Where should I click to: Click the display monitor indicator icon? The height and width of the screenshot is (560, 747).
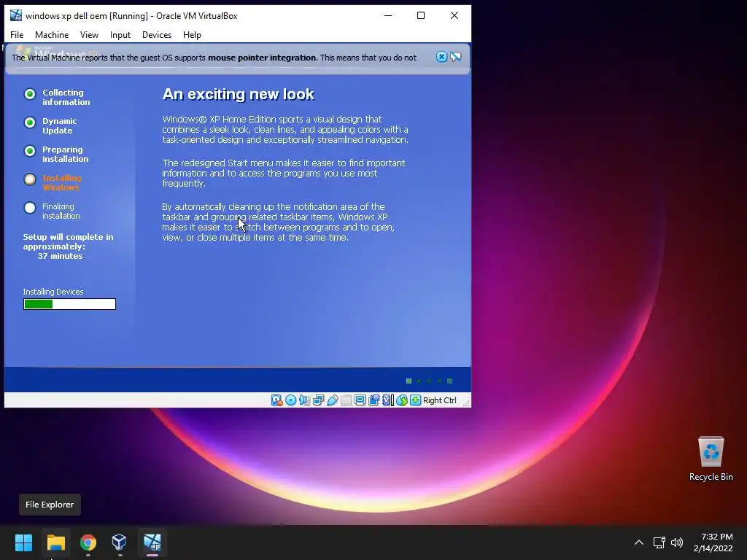tap(360, 400)
